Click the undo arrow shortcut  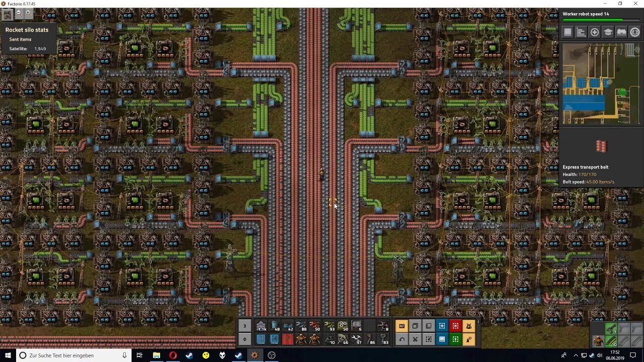coord(401,339)
